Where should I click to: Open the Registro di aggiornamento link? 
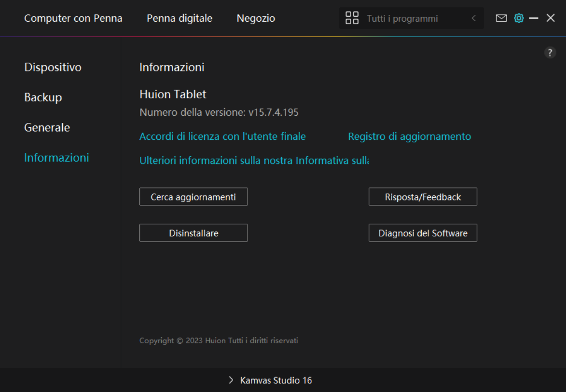[409, 136]
